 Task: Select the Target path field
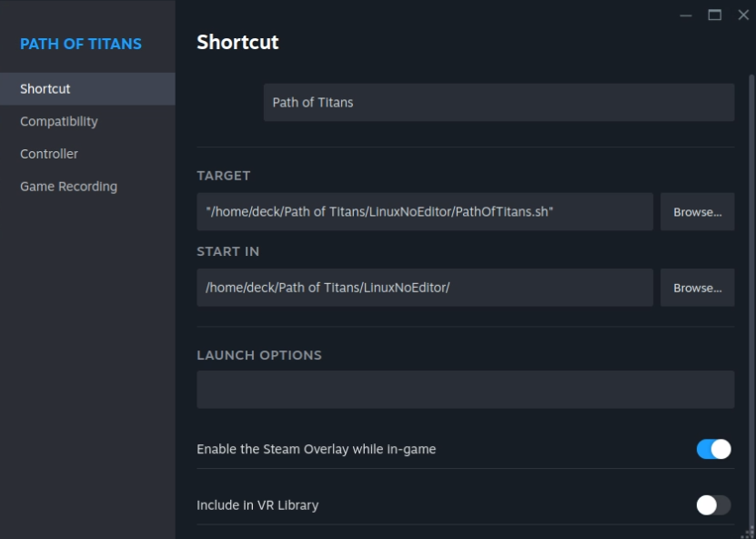point(425,211)
